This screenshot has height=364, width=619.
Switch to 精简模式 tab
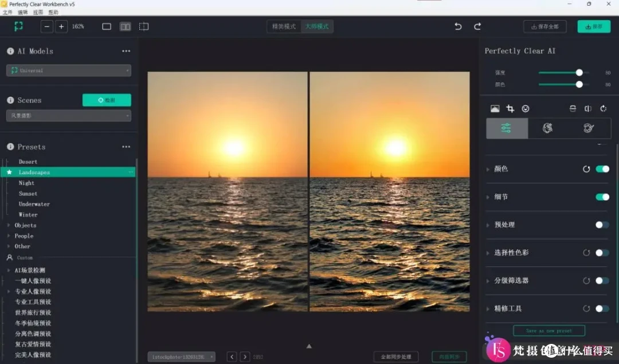point(284,26)
